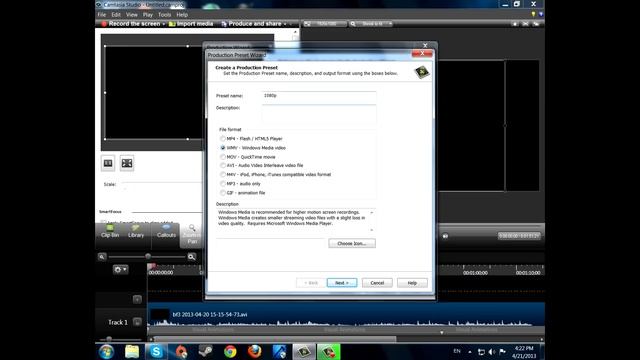The width and height of the screenshot is (640, 360).
Task: Open Firefox from the taskbar
Action: 255,351
